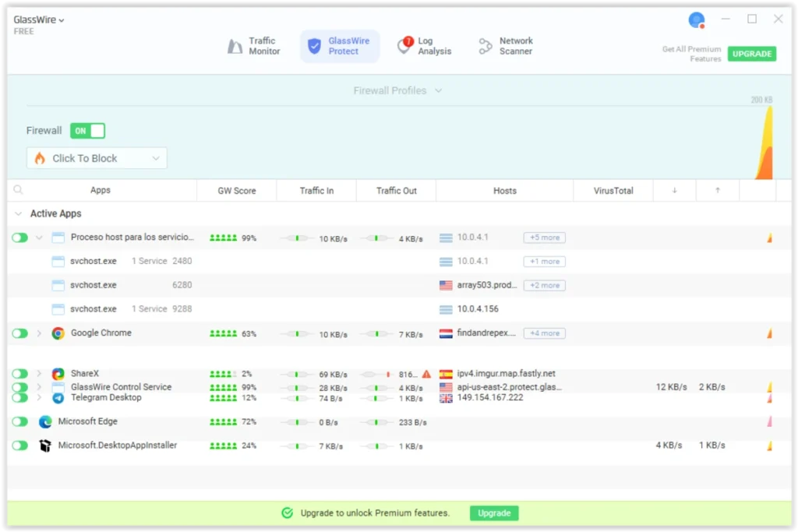The image size is (798, 532).
Task: Click the green UPGRADE button at top right
Action: click(x=751, y=54)
